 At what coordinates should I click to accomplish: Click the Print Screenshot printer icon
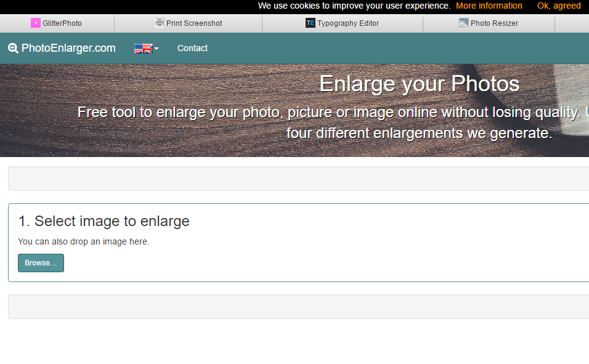point(160,23)
